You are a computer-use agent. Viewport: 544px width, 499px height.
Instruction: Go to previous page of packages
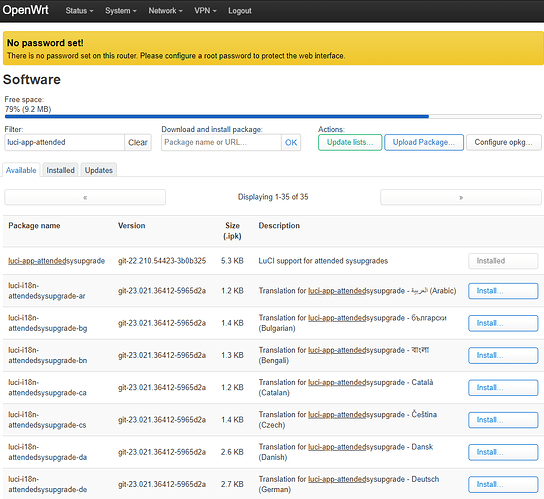click(85, 197)
